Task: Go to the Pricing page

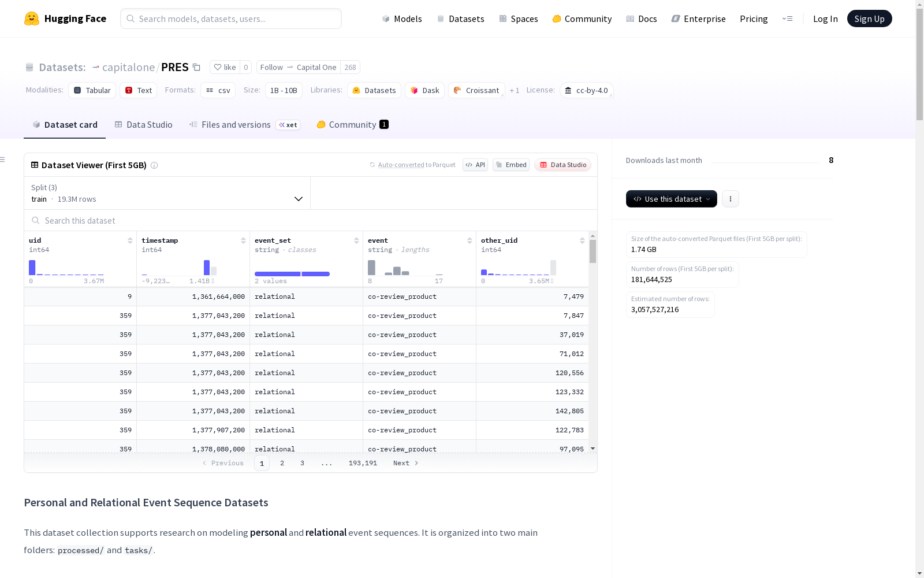Action: pos(754,18)
